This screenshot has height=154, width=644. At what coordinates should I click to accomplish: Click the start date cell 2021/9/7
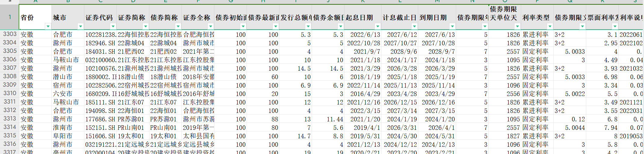[363, 51]
